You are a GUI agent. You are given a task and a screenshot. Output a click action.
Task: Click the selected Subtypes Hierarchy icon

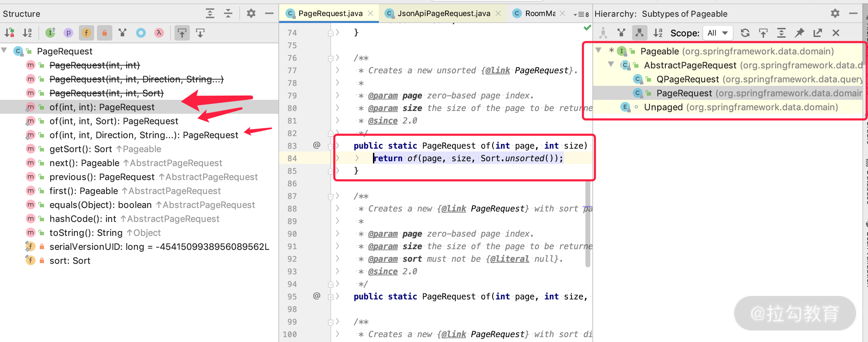pos(639,33)
